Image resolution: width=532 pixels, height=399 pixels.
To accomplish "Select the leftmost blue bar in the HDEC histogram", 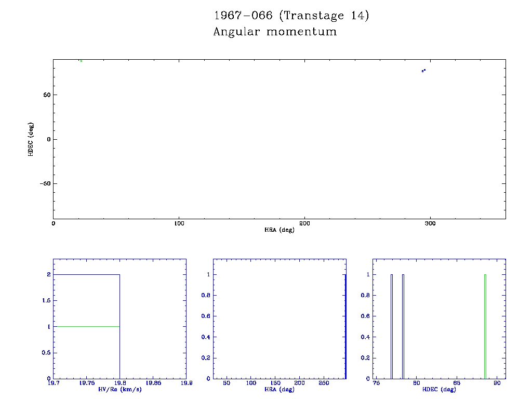I will click(x=392, y=327).
